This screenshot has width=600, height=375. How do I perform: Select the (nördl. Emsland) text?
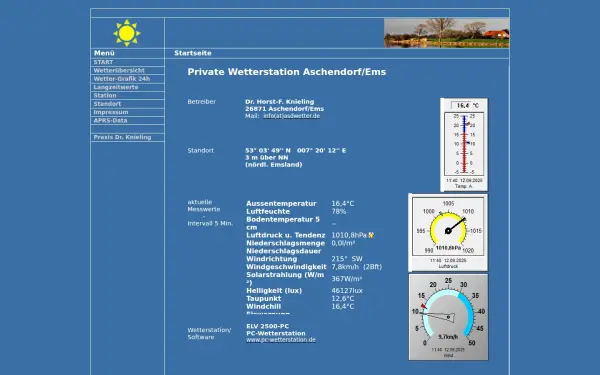tap(274, 165)
